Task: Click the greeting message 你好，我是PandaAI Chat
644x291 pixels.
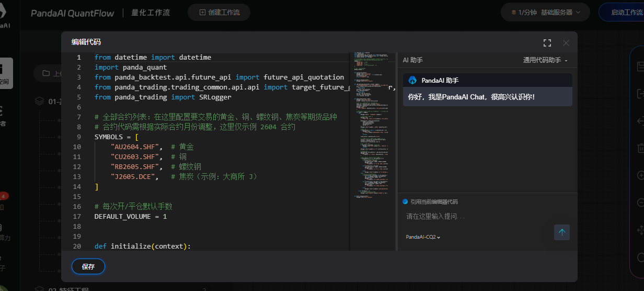Action: pos(471,97)
